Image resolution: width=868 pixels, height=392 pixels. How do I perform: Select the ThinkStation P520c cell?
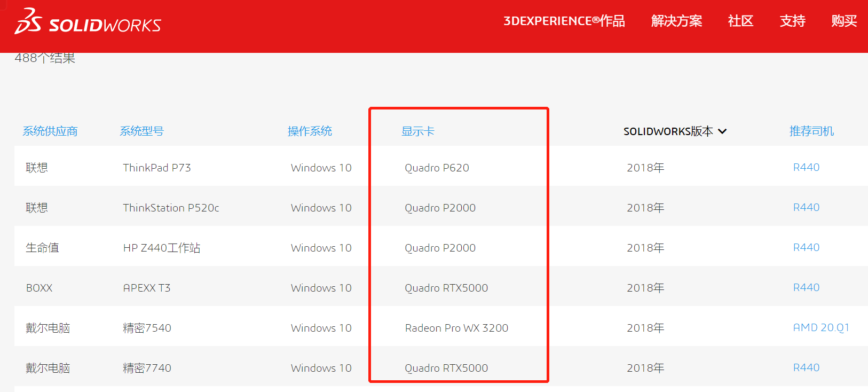171,208
